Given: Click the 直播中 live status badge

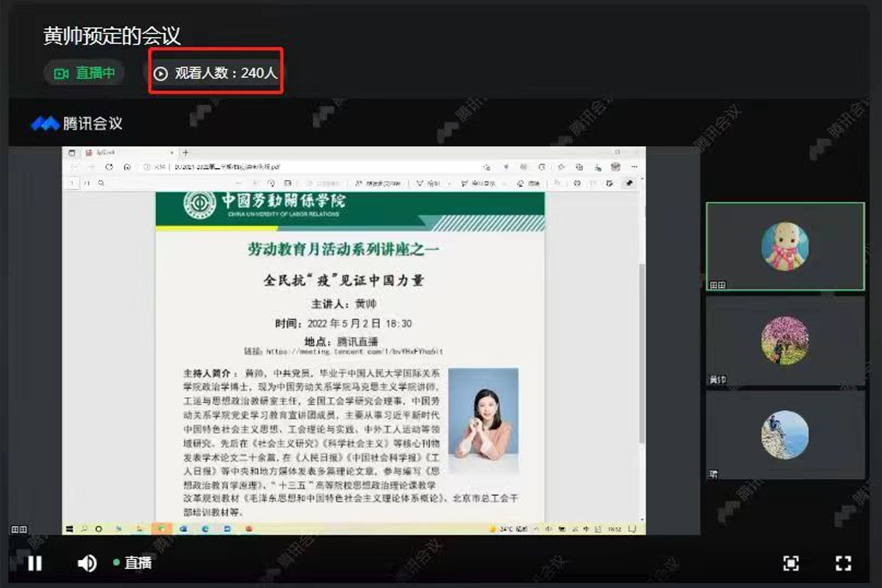Looking at the screenshot, I should point(84,73).
